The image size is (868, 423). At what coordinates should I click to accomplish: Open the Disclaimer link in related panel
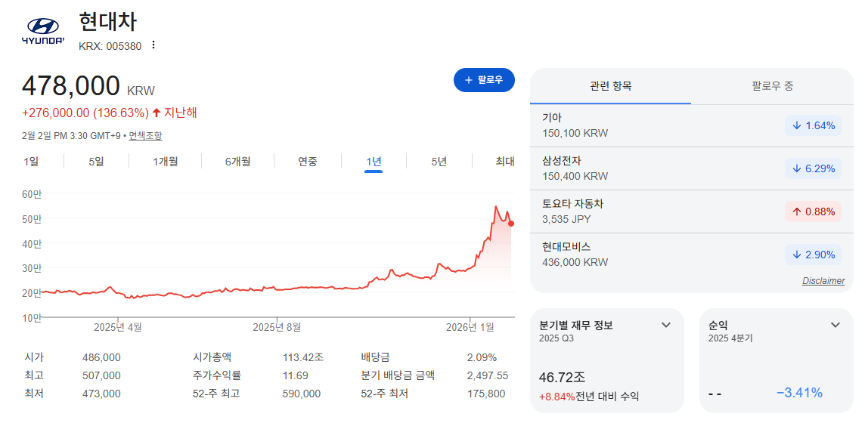(823, 281)
